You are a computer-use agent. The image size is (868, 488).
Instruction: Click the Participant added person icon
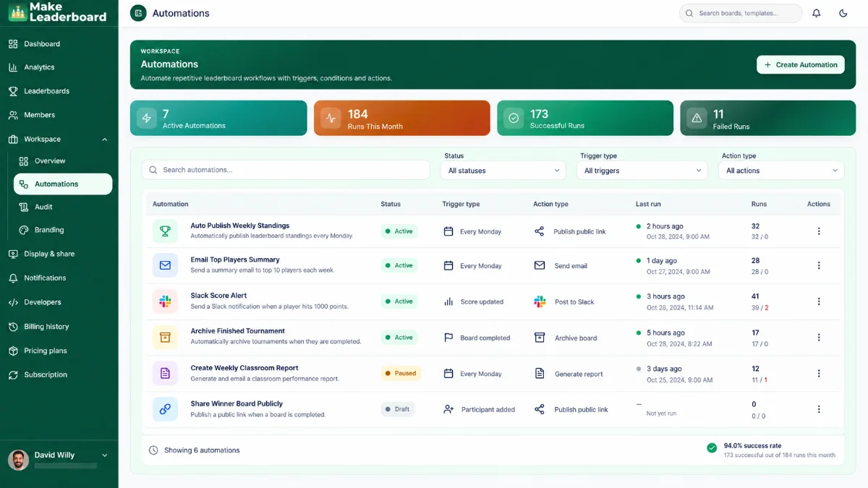click(448, 409)
